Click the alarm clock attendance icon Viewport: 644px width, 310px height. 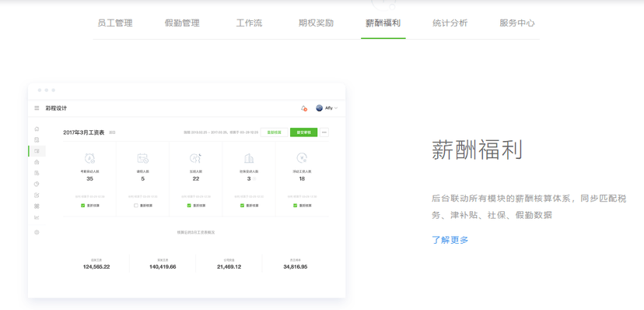pos(89,158)
